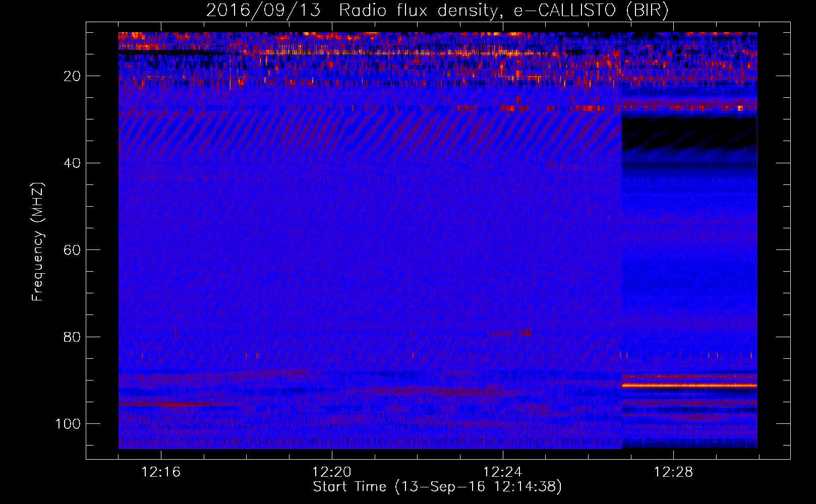Click the frequency tick label 20
816x504 pixels.
pyautogui.click(x=73, y=76)
